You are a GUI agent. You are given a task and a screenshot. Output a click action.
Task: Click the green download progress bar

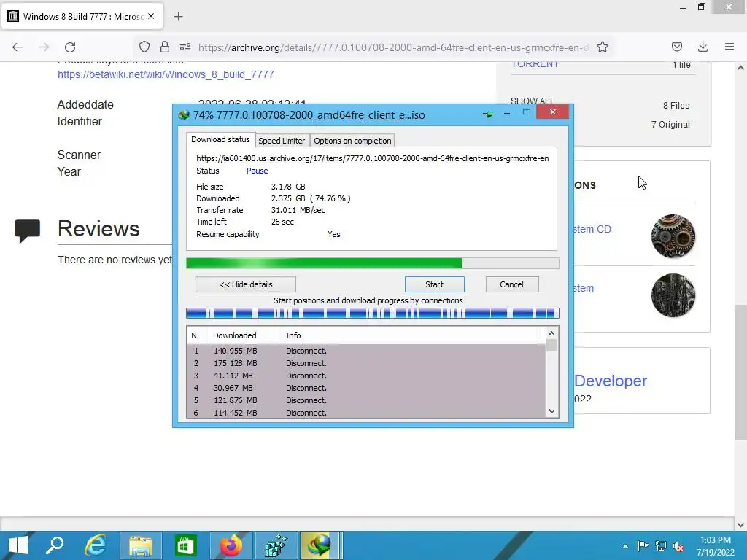(x=373, y=263)
